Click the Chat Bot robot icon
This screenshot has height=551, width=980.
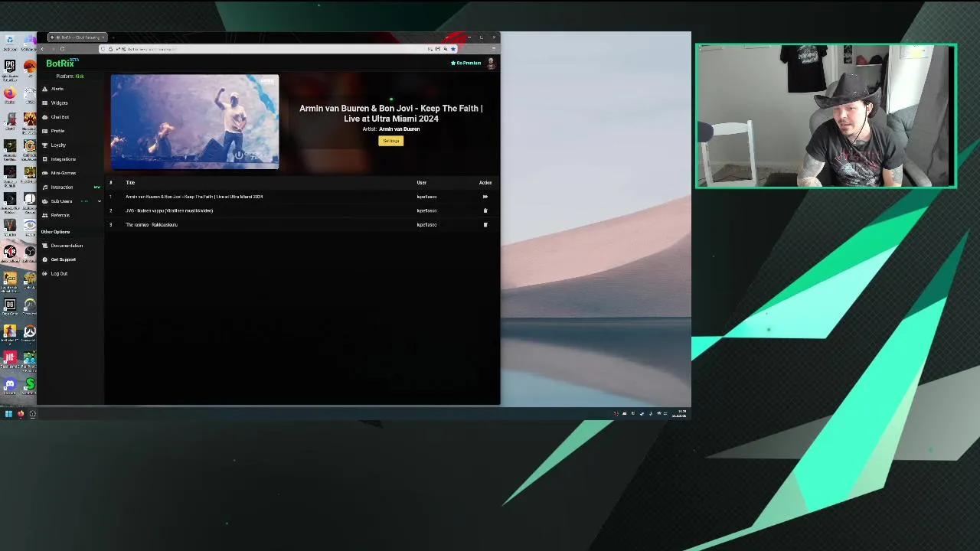[45, 117]
